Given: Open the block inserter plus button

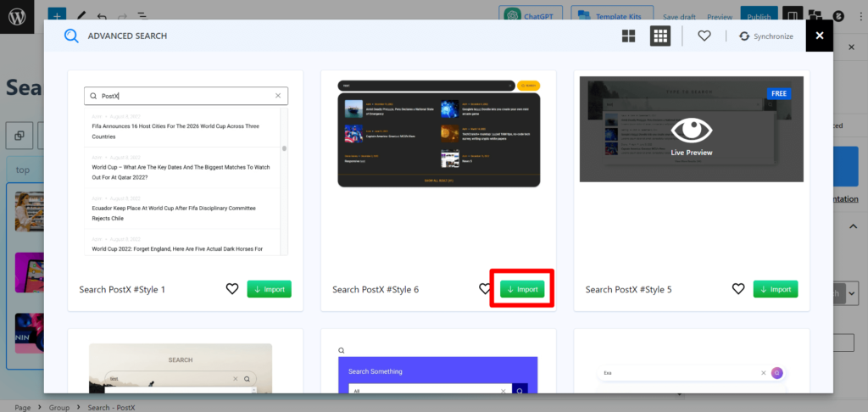Looking at the screenshot, I should tap(57, 15).
